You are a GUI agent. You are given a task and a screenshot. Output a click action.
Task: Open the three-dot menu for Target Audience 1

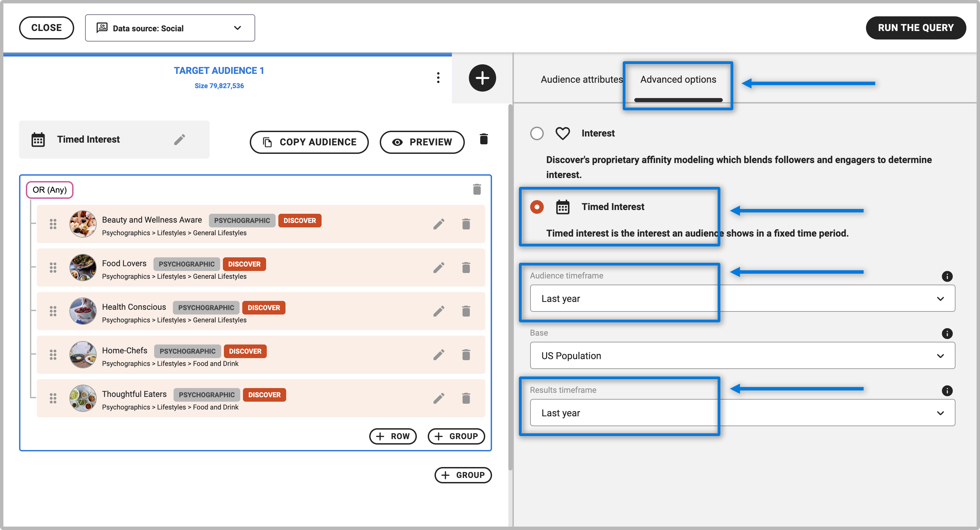[x=438, y=78]
